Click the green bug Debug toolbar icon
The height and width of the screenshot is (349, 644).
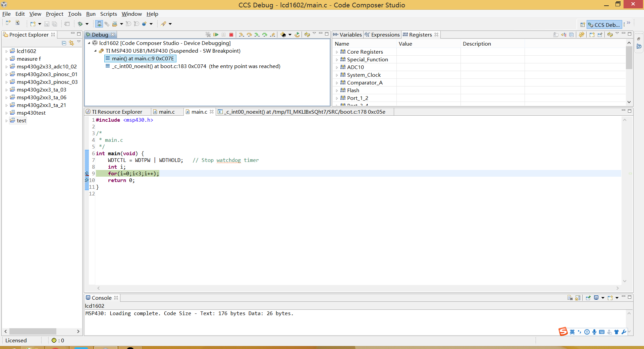pyautogui.click(x=80, y=24)
